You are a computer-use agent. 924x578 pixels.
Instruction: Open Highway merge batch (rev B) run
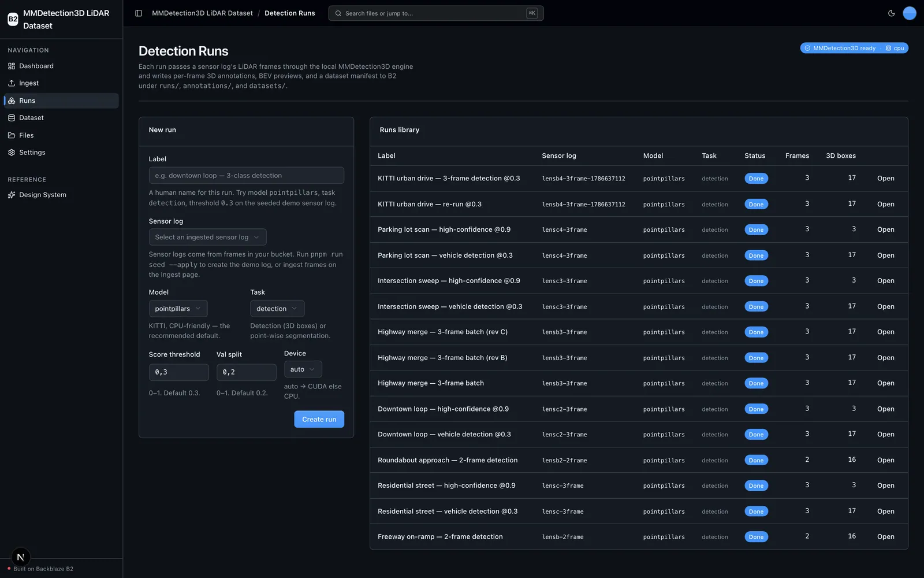coord(885,358)
